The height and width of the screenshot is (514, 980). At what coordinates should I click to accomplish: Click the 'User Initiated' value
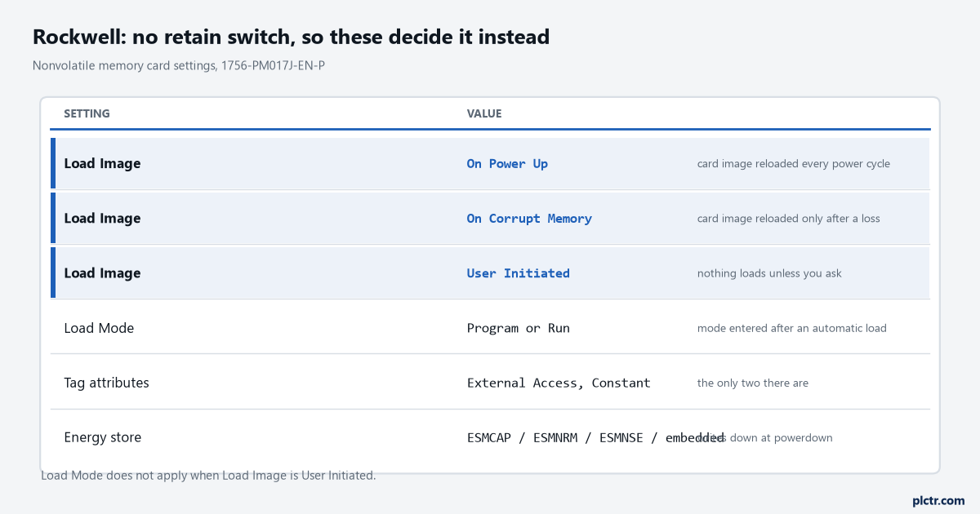[519, 273]
